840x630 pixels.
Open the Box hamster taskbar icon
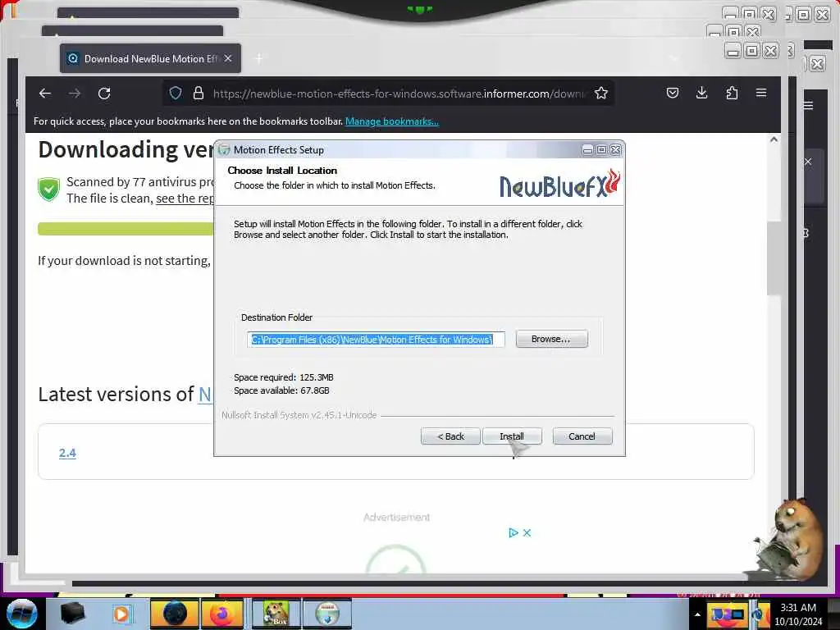click(x=276, y=614)
